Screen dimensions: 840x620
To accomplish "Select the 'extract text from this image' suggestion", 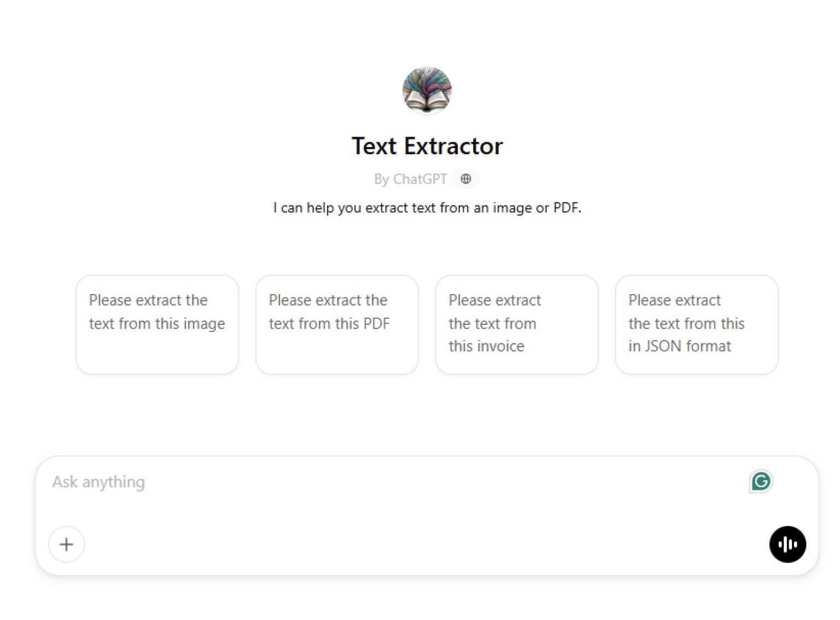I will coord(157,324).
